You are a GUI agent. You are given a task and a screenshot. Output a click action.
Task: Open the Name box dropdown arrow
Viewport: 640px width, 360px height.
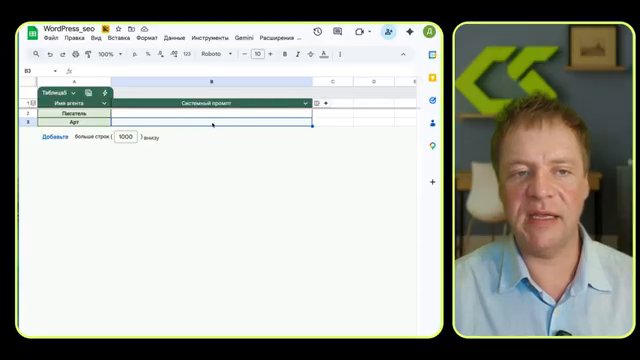coord(56,71)
